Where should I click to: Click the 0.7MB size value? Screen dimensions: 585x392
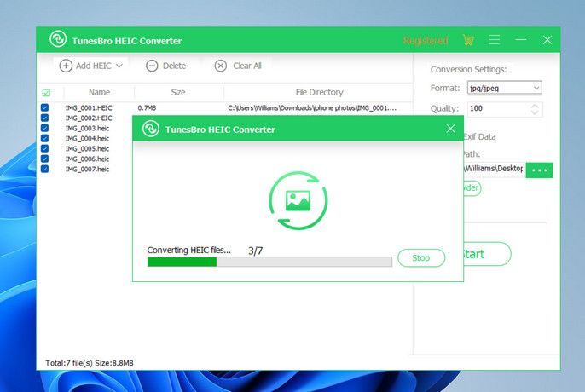pos(147,107)
